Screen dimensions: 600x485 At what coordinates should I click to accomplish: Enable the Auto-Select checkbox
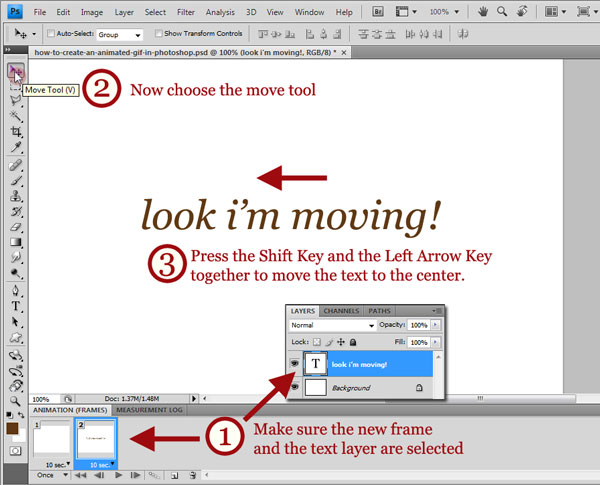[x=51, y=34]
